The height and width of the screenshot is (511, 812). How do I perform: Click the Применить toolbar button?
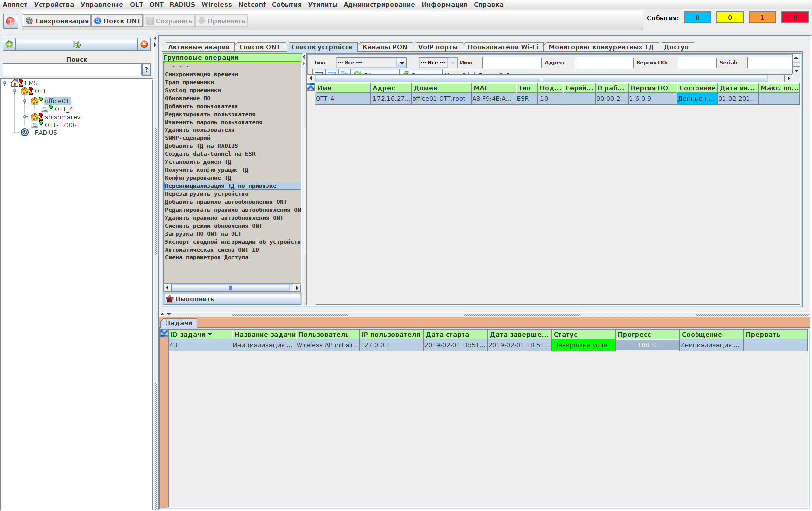pyautogui.click(x=222, y=21)
